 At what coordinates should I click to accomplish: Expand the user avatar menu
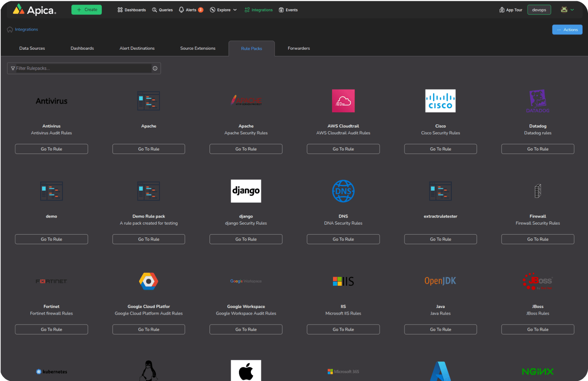[x=567, y=10]
